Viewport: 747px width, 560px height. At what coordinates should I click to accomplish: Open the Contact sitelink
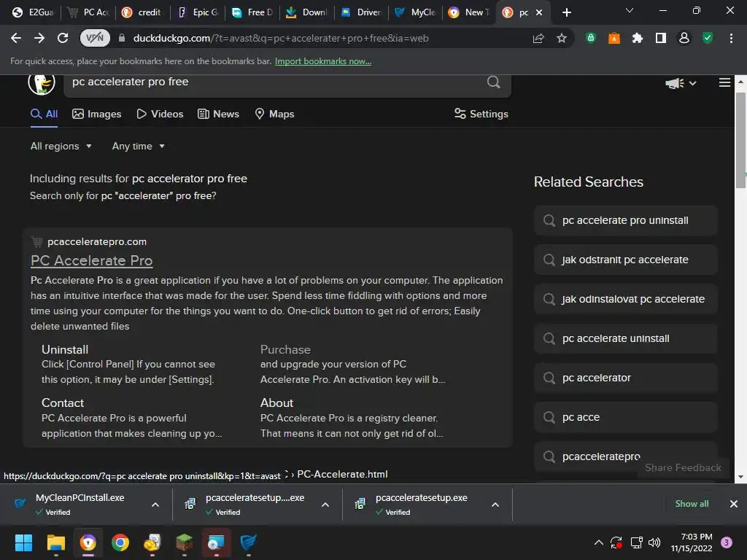click(63, 402)
